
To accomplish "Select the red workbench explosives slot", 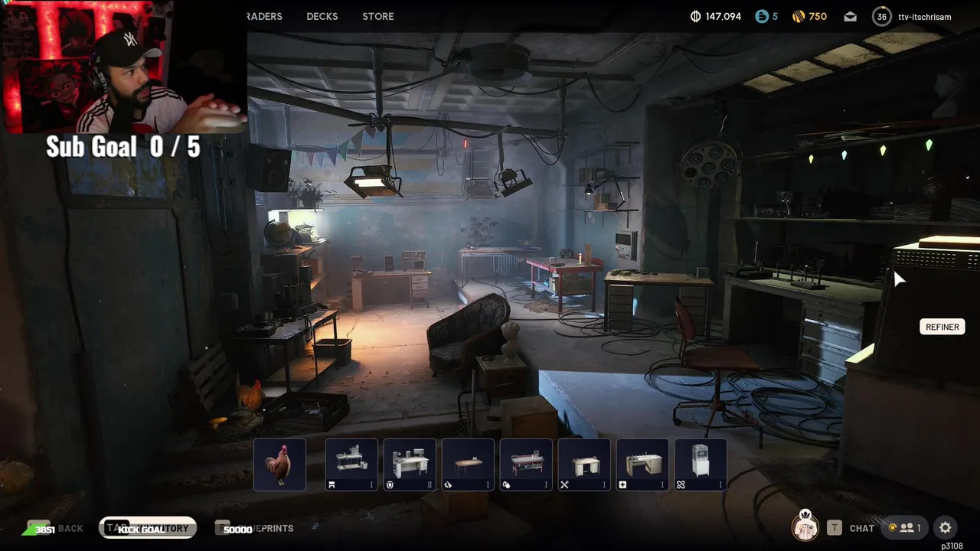I will tap(526, 465).
